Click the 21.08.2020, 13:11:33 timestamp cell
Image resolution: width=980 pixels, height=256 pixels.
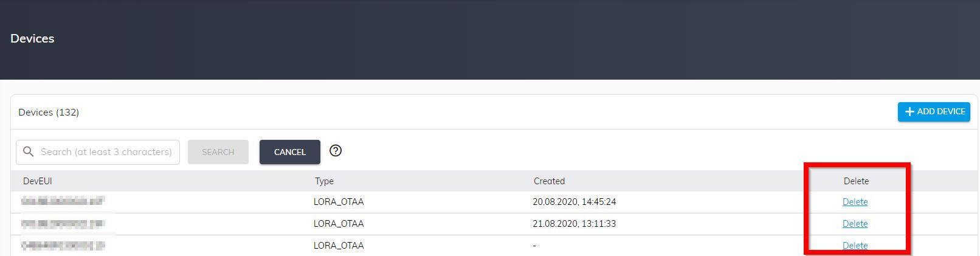574,224
